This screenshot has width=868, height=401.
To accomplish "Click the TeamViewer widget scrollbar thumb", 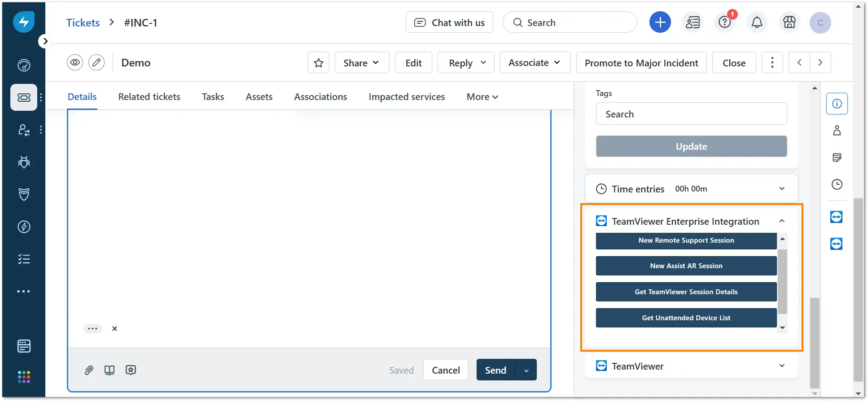I will click(782, 281).
